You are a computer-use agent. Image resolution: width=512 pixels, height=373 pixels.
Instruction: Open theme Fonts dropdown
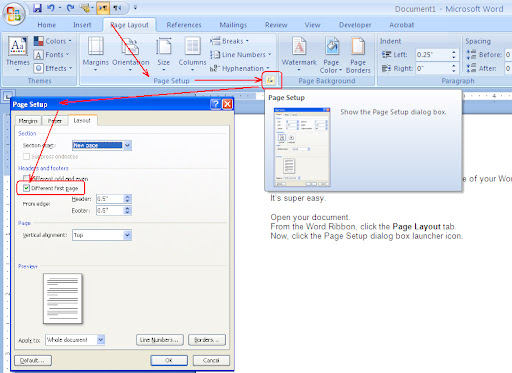click(x=52, y=55)
